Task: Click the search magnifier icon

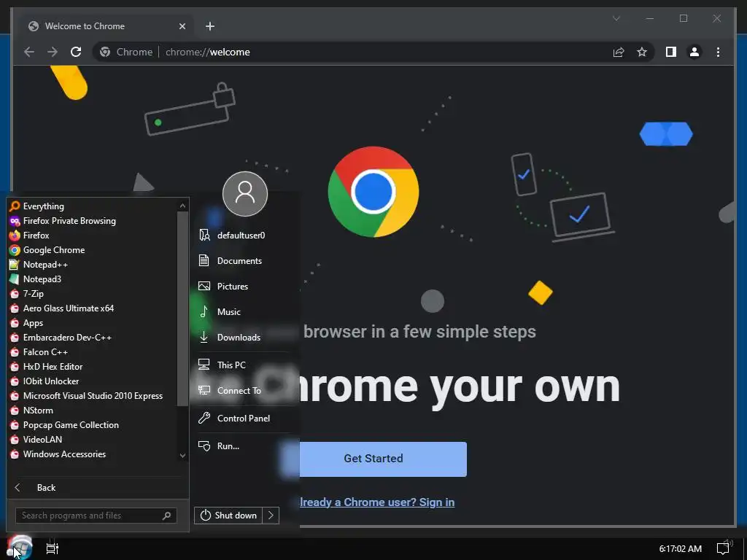Action: point(167,516)
